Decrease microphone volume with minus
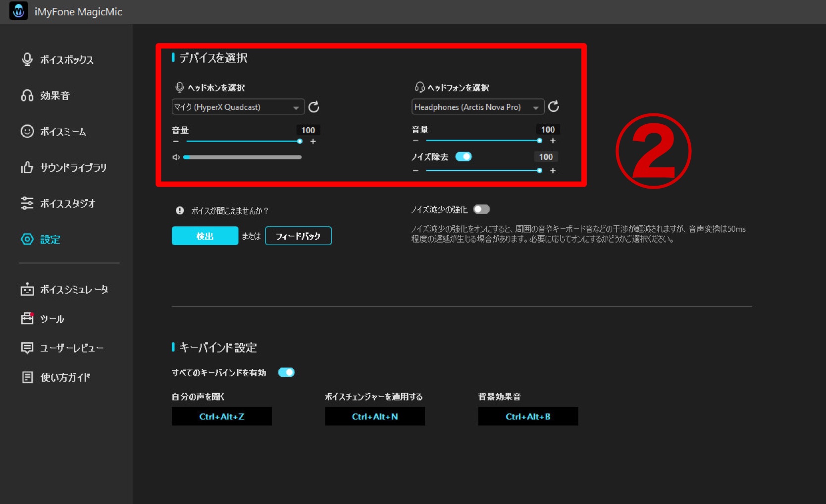Image resolution: width=826 pixels, height=504 pixels. point(176,142)
